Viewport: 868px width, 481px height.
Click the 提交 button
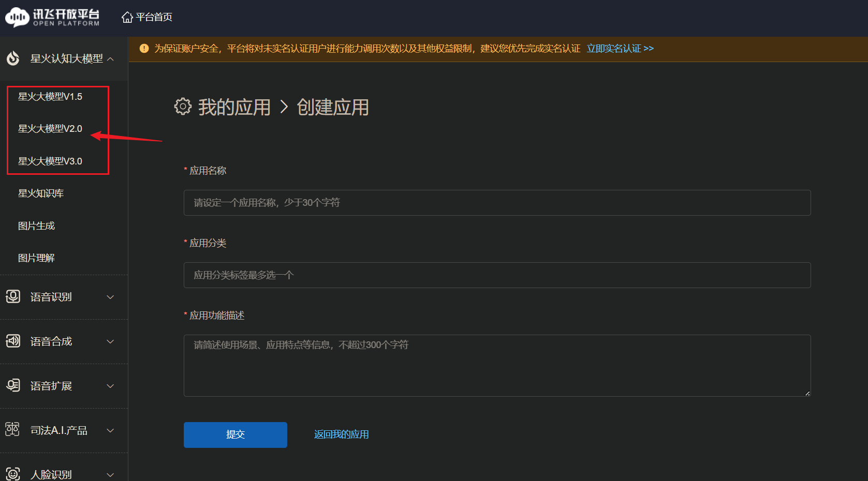[236, 435]
